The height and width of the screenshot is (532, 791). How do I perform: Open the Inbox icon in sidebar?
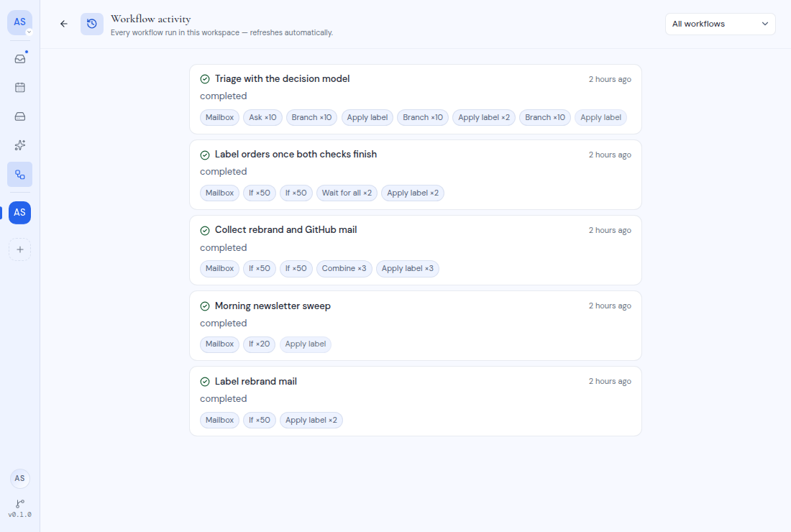click(x=19, y=58)
